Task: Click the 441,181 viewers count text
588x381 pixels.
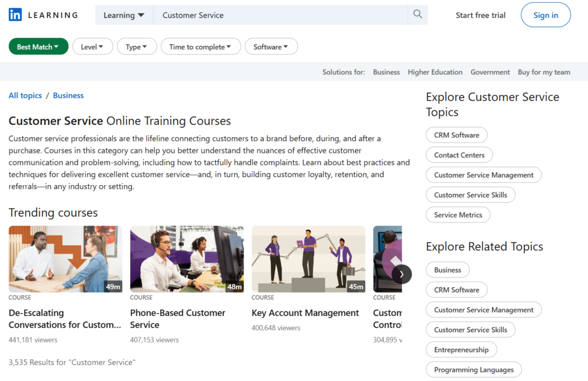Action: 33,340
